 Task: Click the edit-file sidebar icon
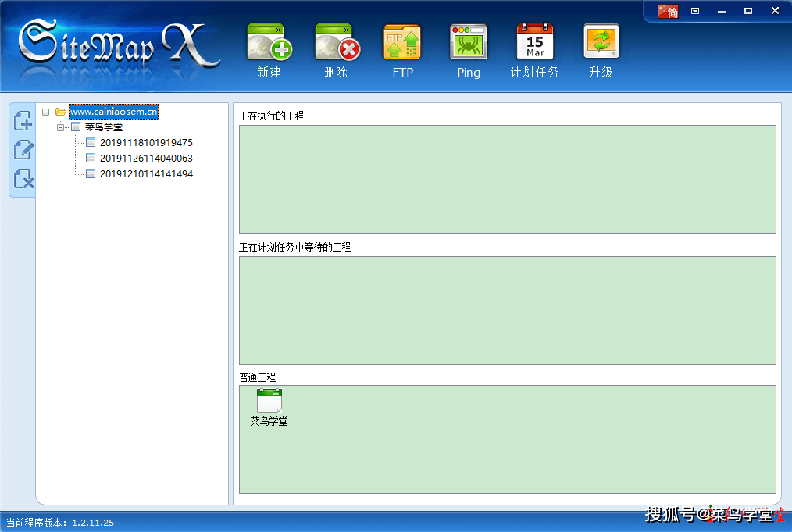click(x=23, y=150)
